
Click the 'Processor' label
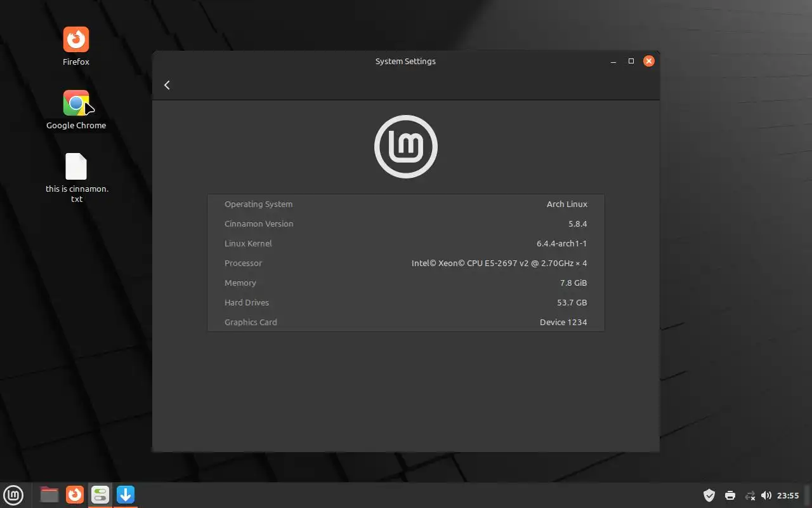243,264
